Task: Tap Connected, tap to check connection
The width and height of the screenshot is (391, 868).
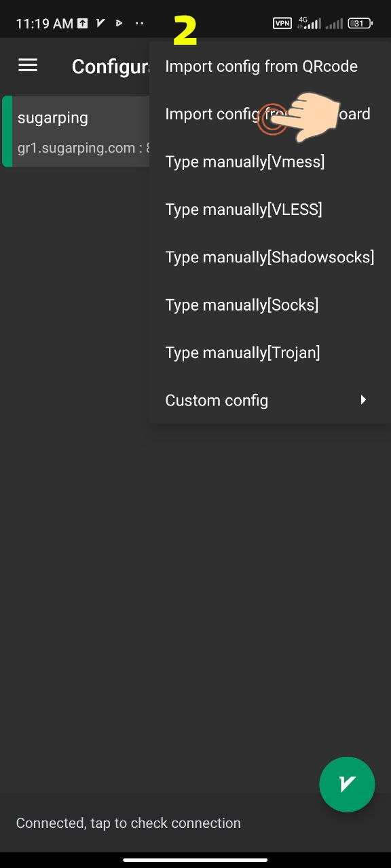Action: pos(128,823)
